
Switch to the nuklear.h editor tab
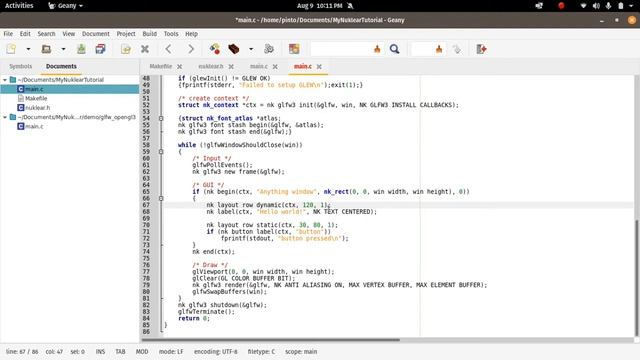tap(211, 66)
